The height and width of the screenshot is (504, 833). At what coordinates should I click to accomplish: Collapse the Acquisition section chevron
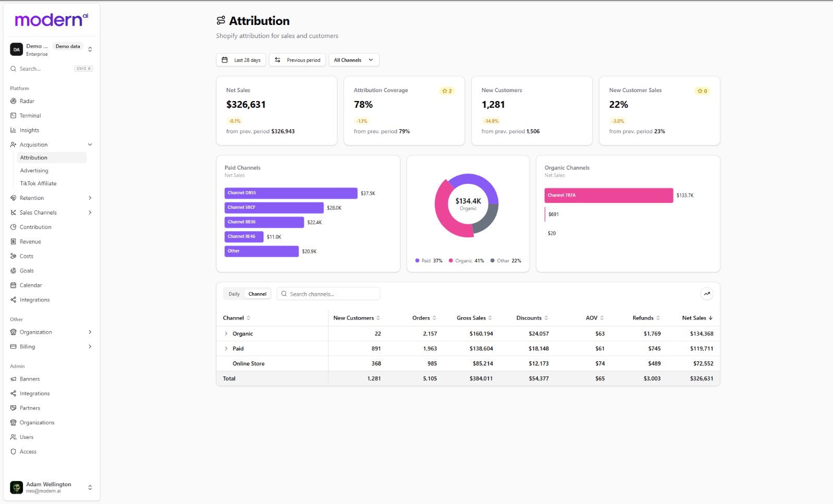click(90, 145)
